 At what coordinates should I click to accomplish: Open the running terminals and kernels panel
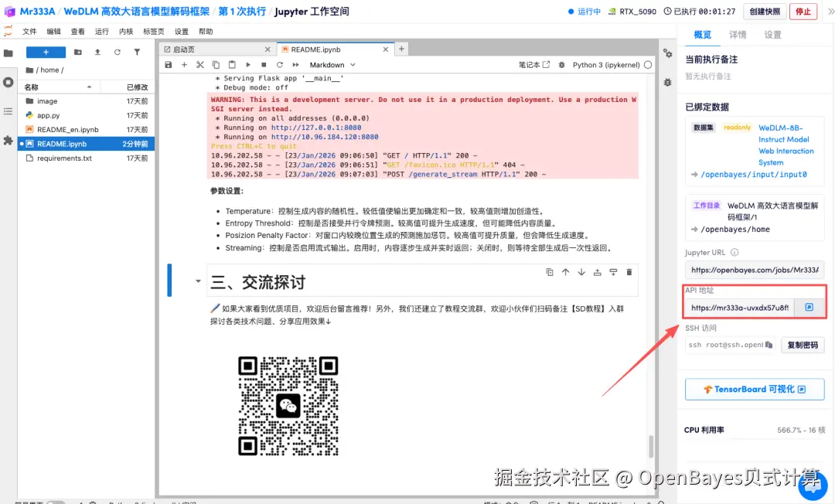[8, 83]
